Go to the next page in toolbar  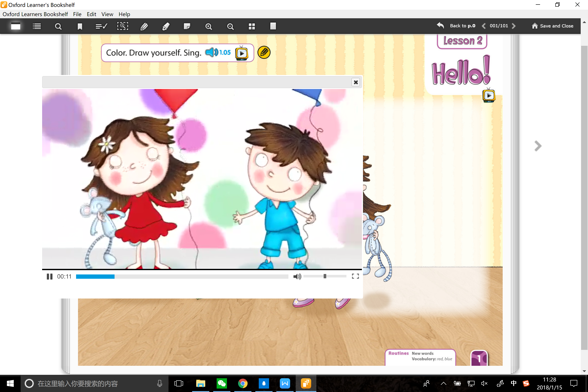[x=514, y=26]
